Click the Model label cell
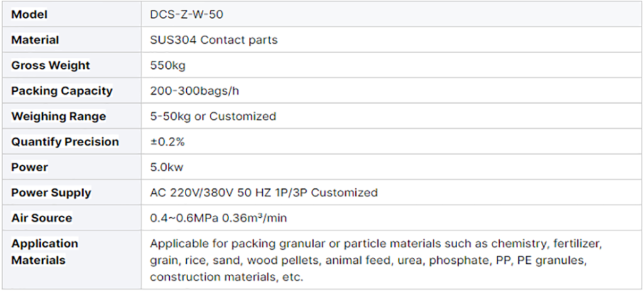 coord(29,14)
